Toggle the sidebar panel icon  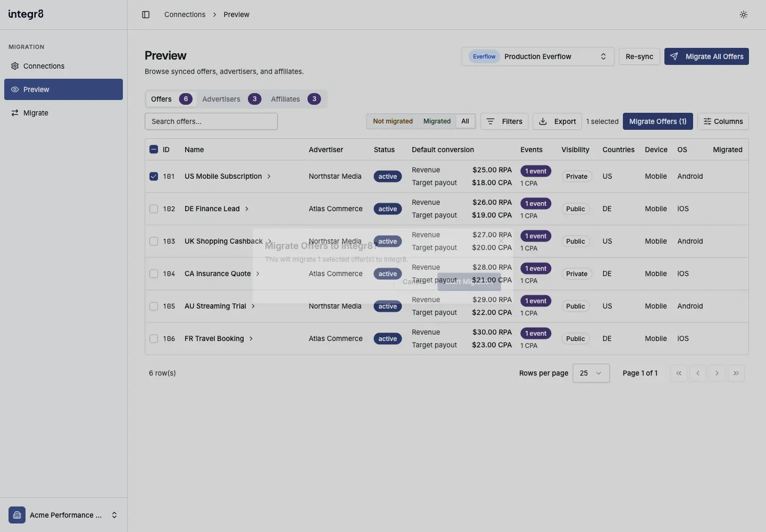[x=146, y=14]
